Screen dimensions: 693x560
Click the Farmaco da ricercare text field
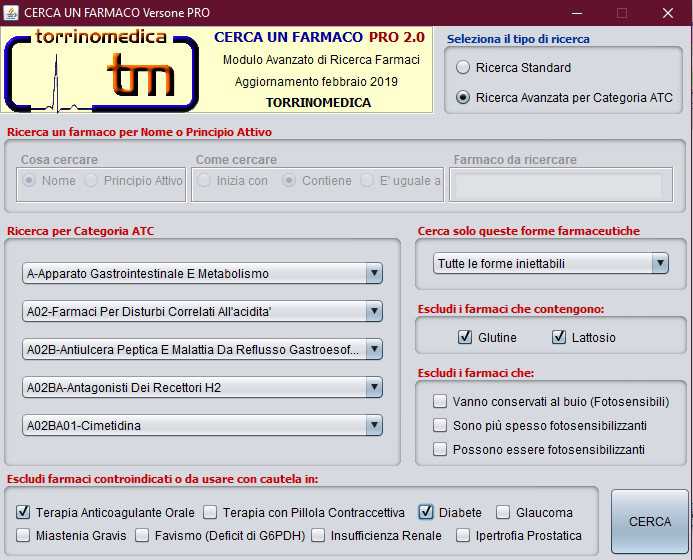[x=561, y=185]
